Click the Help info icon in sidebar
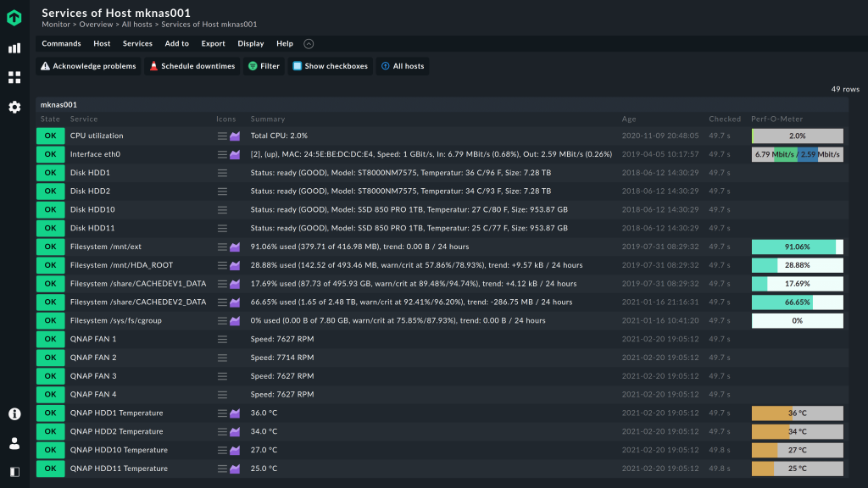The height and width of the screenshot is (488, 868). click(x=14, y=414)
